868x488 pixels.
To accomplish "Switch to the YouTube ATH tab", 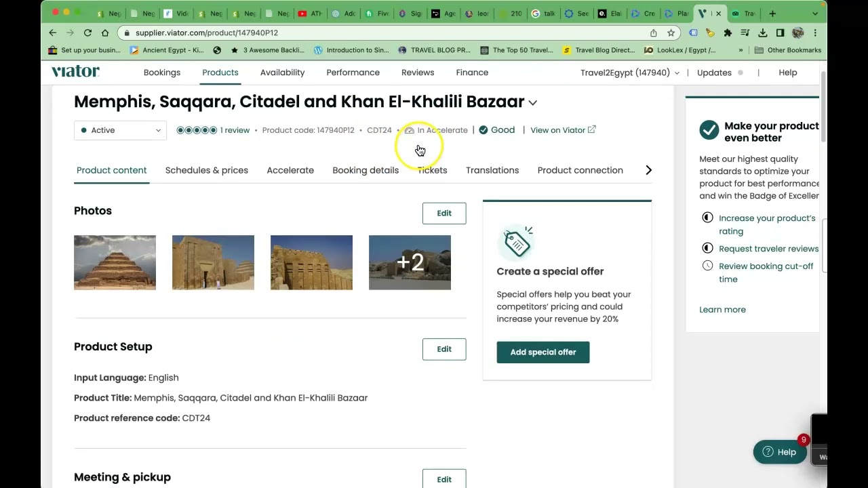I will [310, 14].
